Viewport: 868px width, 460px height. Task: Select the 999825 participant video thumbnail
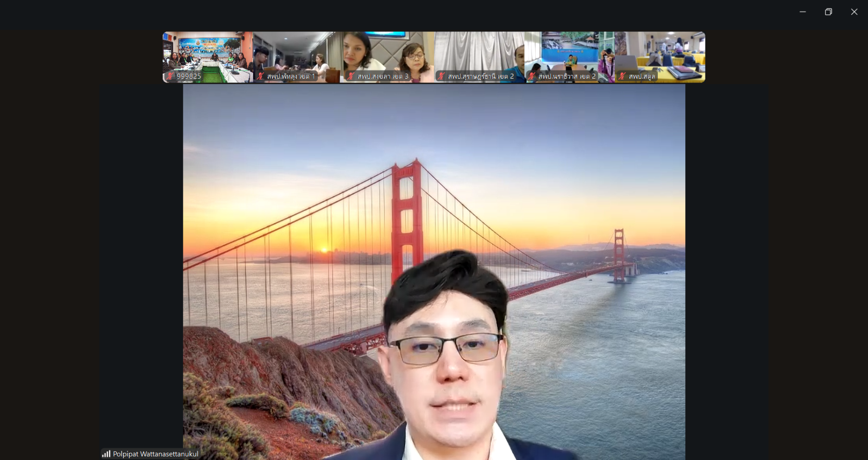click(x=208, y=53)
